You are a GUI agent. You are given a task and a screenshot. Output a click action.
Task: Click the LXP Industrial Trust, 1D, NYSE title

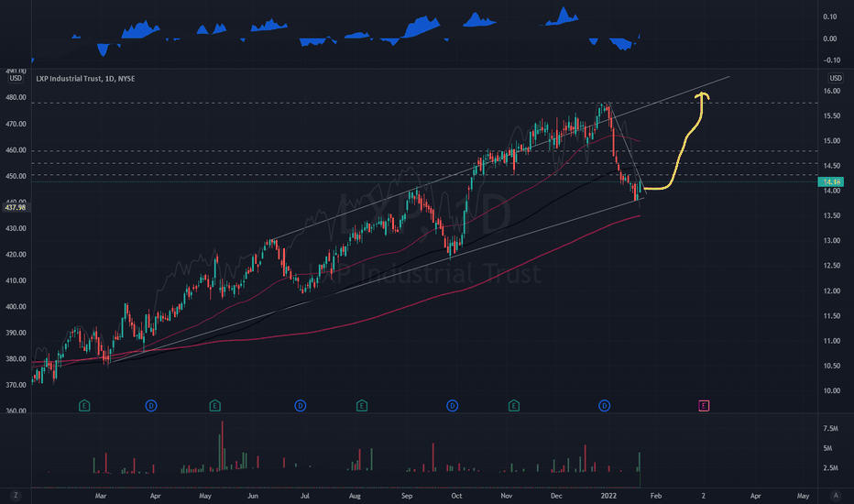[x=85, y=79]
